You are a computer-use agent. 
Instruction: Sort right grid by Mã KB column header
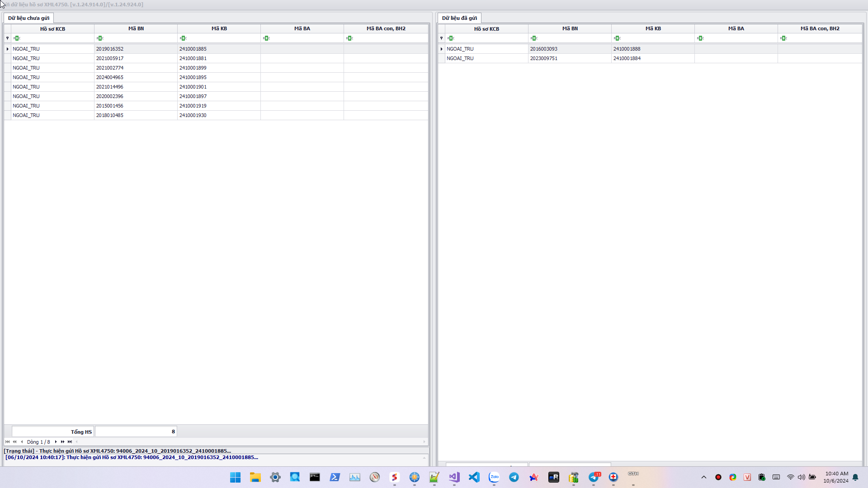click(652, 28)
